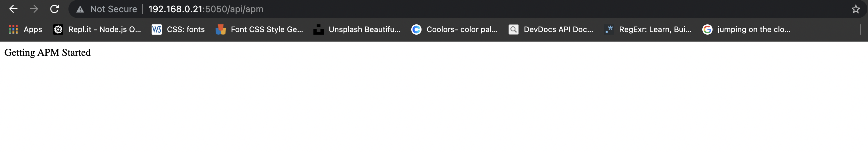Open the CSS: fonts bookmark
The height and width of the screenshot is (152, 868).
pyautogui.click(x=186, y=30)
